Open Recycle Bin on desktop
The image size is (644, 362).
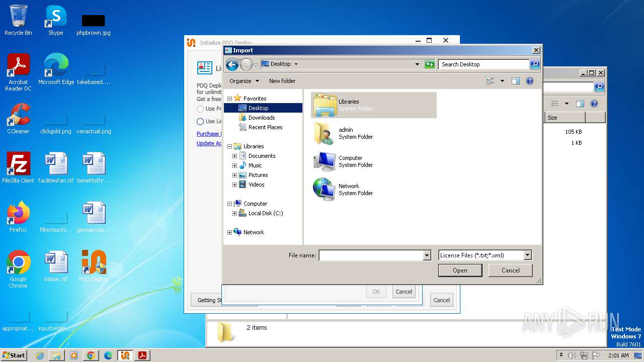pyautogui.click(x=18, y=20)
